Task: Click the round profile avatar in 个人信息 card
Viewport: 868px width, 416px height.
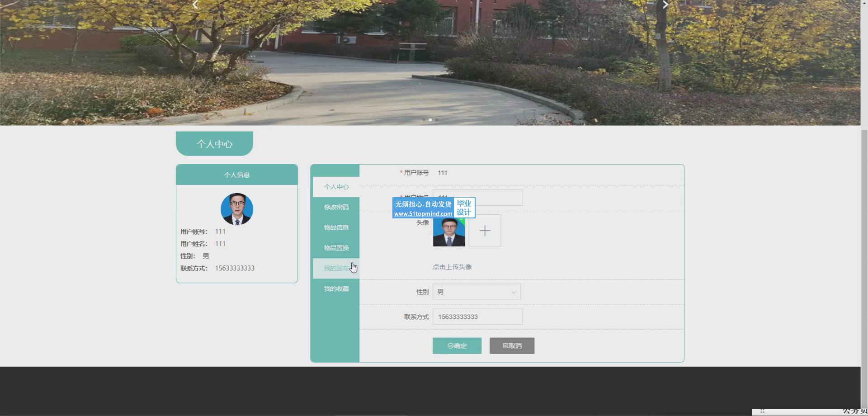Action: (x=236, y=209)
